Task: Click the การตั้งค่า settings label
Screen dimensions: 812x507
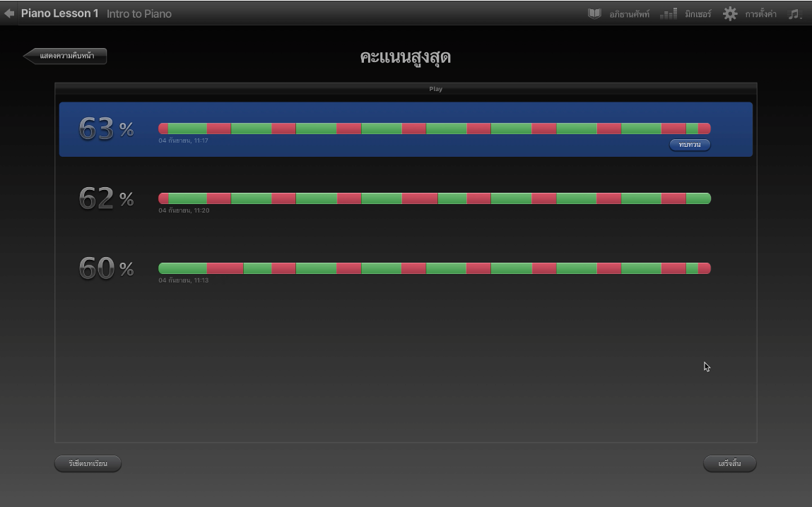Action: tap(760, 14)
